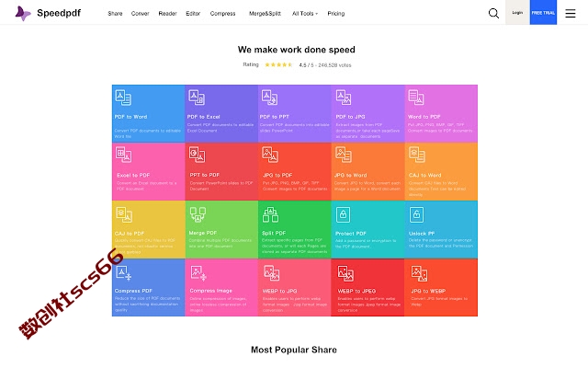This screenshot has width=588, height=368.
Task: Click the JPG to Word tile icon
Action: [343, 155]
